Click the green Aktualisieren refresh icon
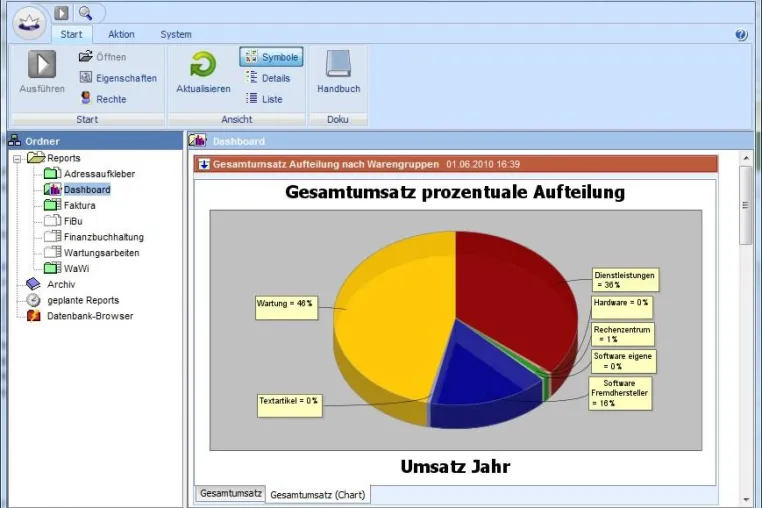 [x=203, y=64]
